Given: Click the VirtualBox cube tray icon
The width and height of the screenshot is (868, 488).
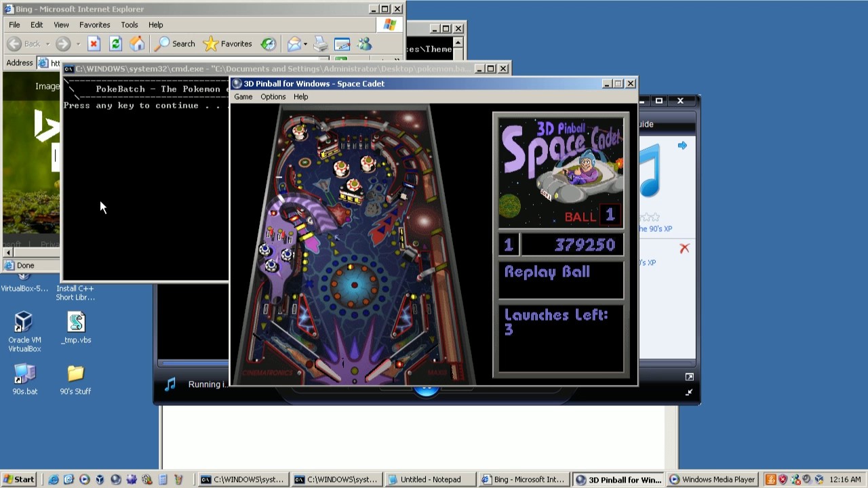Looking at the screenshot, I should point(819,479).
